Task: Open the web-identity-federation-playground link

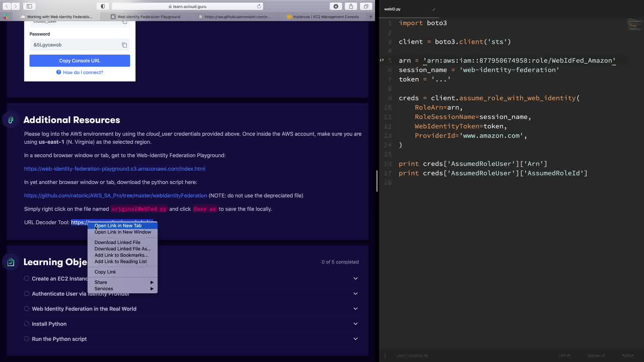Action: pyautogui.click(x=115, y=169)
